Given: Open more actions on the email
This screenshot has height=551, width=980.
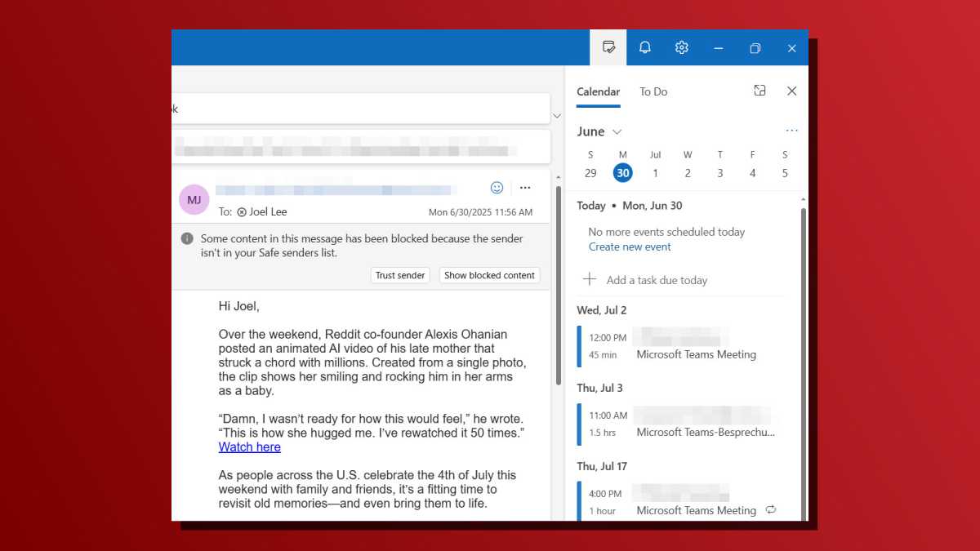Looking at the screenshot, I should [525, 188].
